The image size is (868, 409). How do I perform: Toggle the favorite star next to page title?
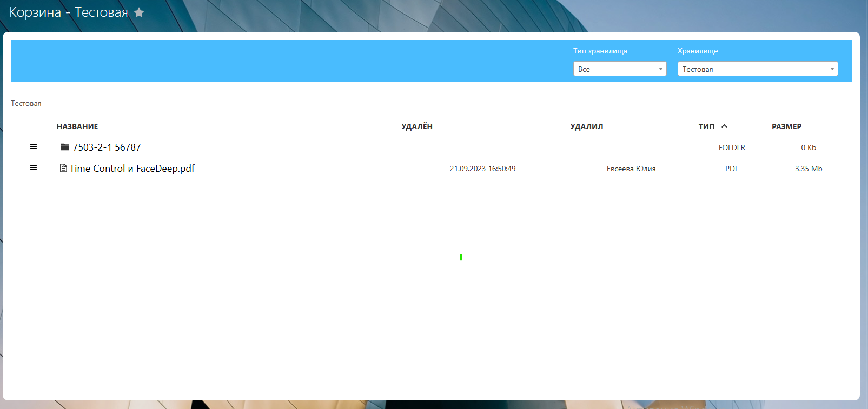139,12
